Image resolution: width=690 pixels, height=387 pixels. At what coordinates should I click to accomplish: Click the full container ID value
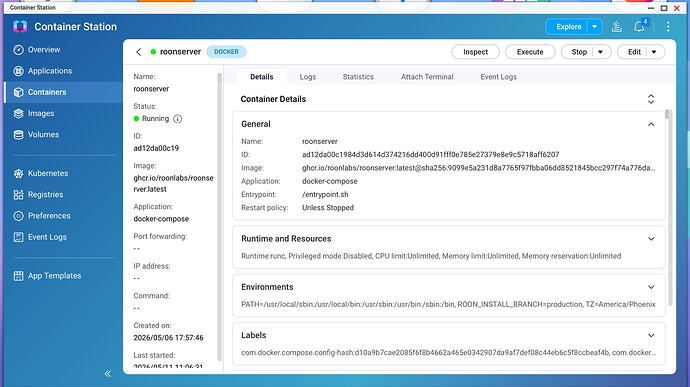tap(430, 155)
